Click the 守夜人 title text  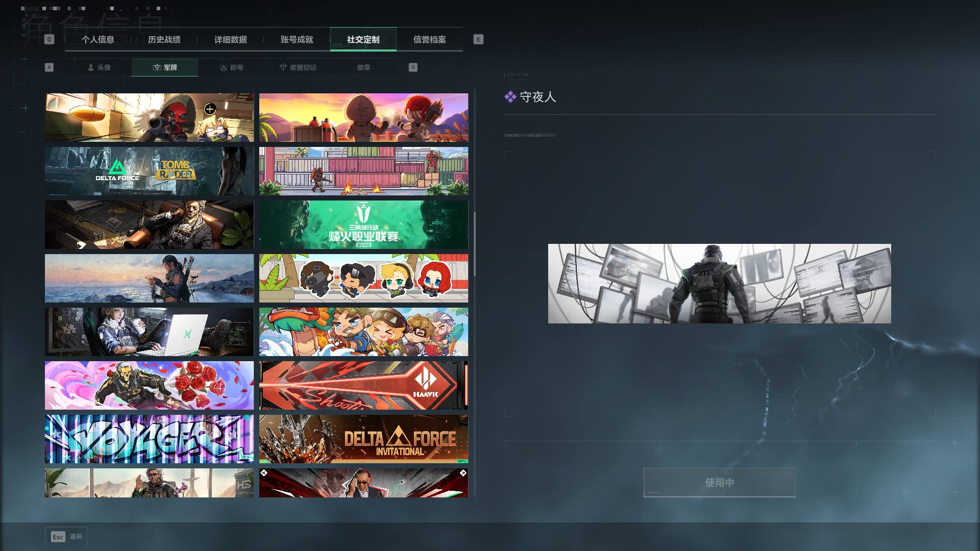[x=538, y=97]
